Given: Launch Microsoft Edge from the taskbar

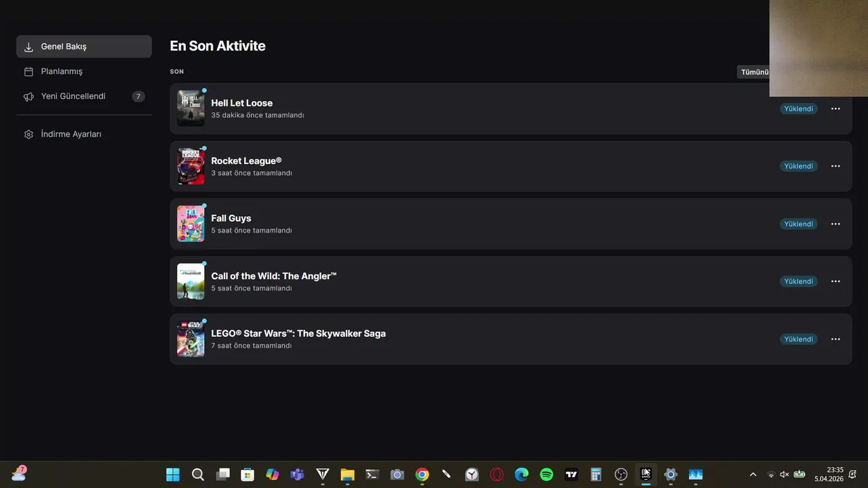Looking at the screenshot, I should click(x=521, y=474).
